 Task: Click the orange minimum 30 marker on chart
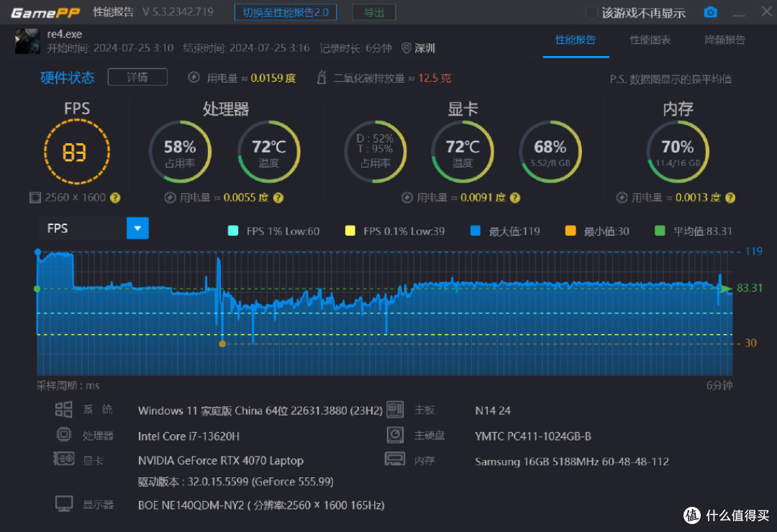pyautogui.click(x=222, y=344)
